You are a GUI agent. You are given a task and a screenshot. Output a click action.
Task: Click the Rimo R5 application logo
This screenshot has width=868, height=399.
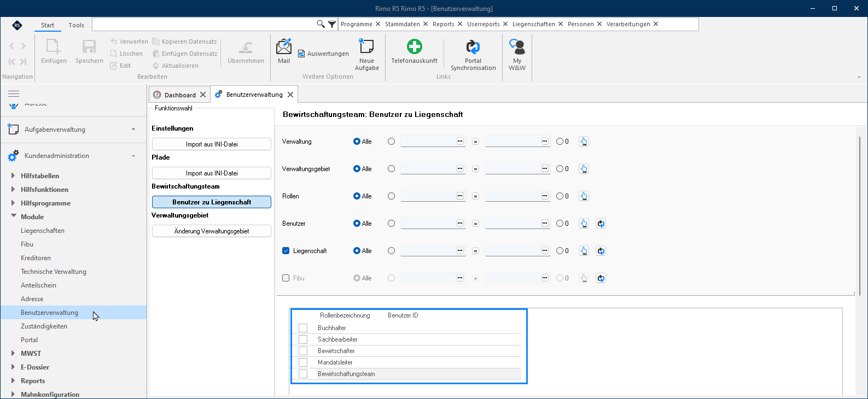[18, 25]
